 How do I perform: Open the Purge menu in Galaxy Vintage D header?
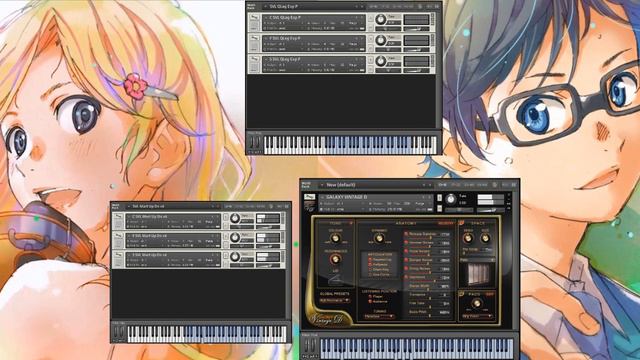click(420, 203)
